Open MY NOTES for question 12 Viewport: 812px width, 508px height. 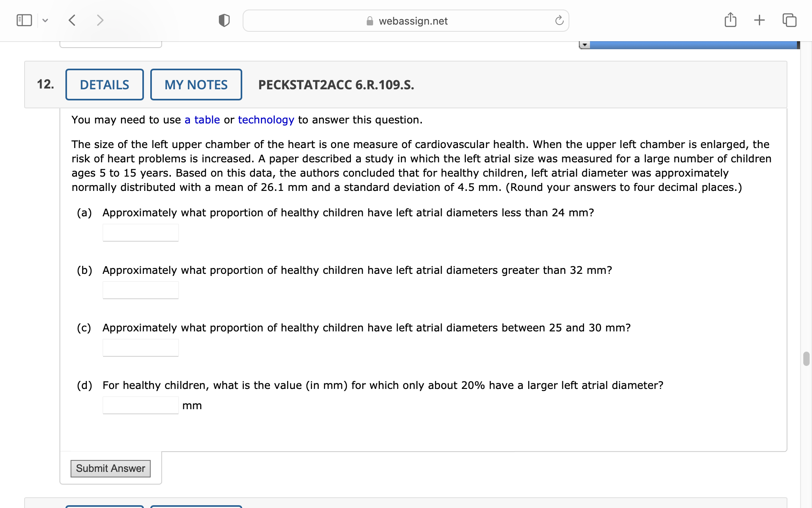pos(196,84)
